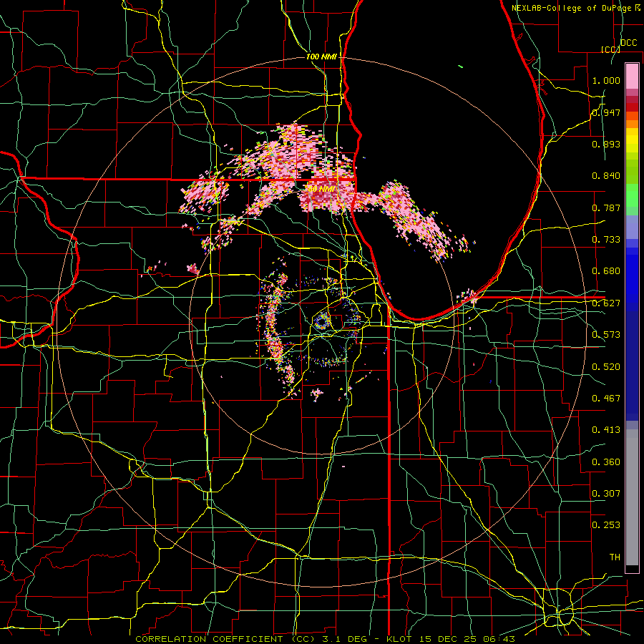Image resolution: width=644 pixels, height=644 pixels.
Task: Select the 0.787 legend value
Action: pos(606,208)
